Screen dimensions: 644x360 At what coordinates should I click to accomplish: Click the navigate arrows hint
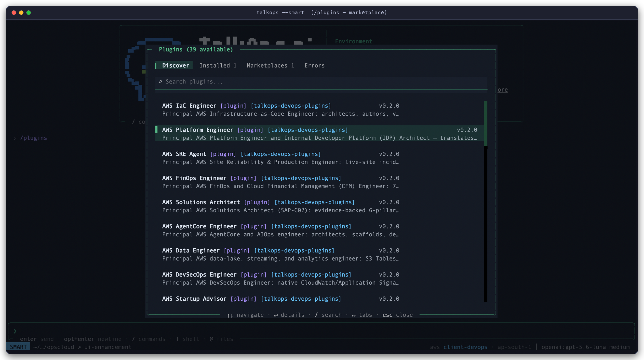tap(245, 315)
